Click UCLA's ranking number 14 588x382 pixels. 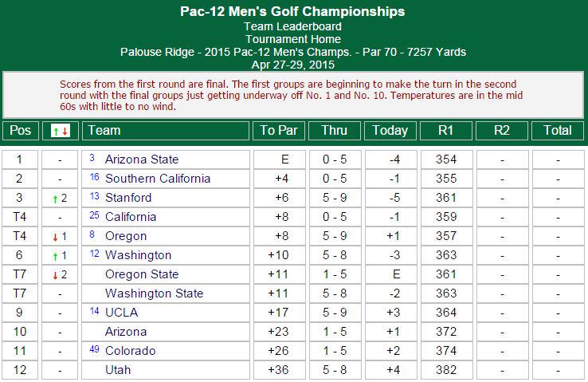[95, 311]
